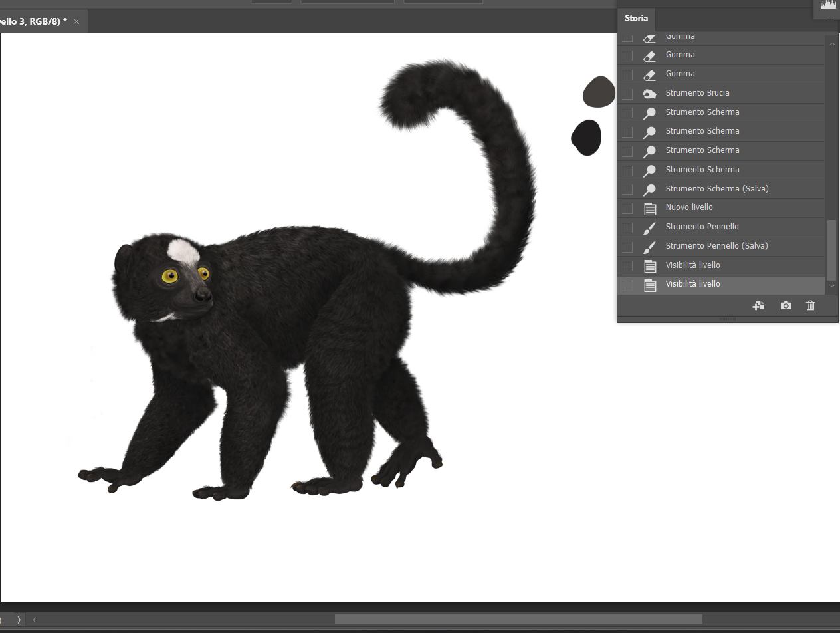
Task: Click the layer icon beside Nuovo livello
Action: tap(650, 208)
